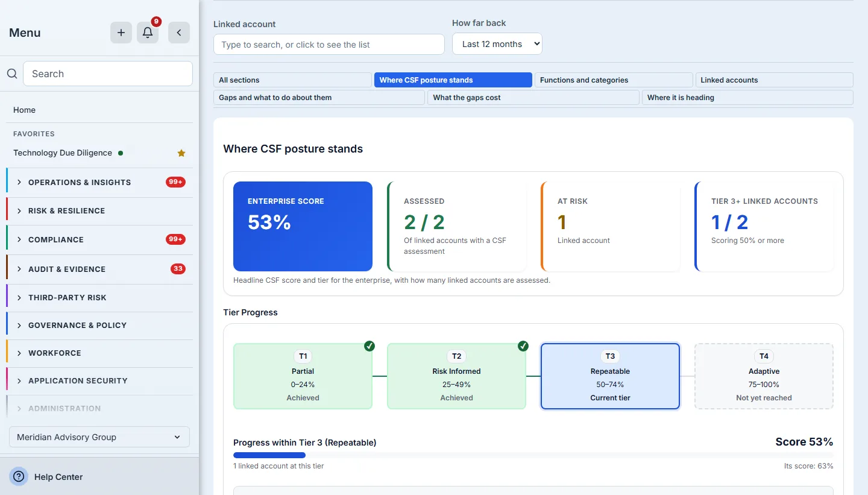Image resolution: width=868 pixels, height=495 pixels.
Task: Go to Home in sidebar
Action: pos(24,110)
